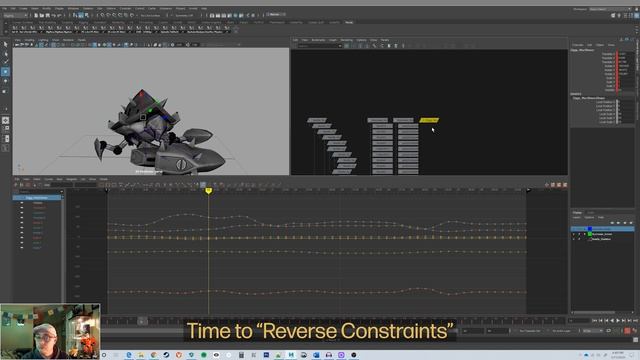Play animation backwards

(x=612, y=321)
